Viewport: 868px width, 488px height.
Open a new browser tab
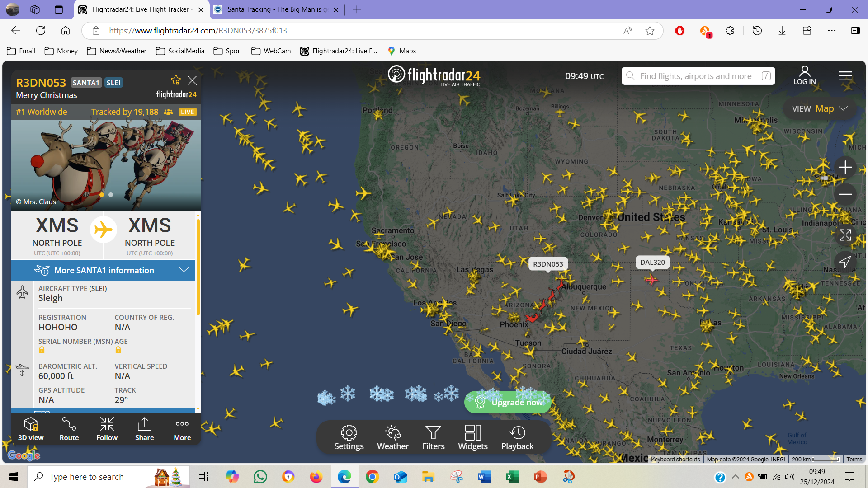click(357, 9)
